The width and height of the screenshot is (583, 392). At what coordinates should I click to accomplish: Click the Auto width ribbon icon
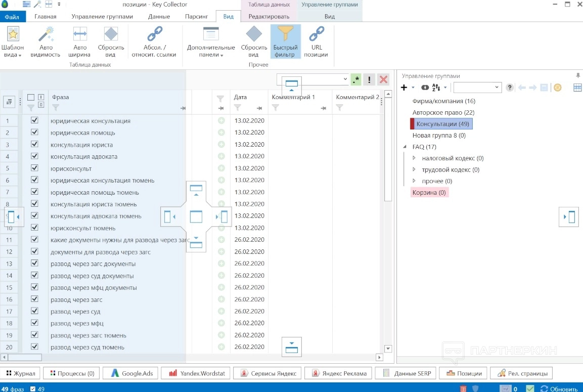click(80, 34)
